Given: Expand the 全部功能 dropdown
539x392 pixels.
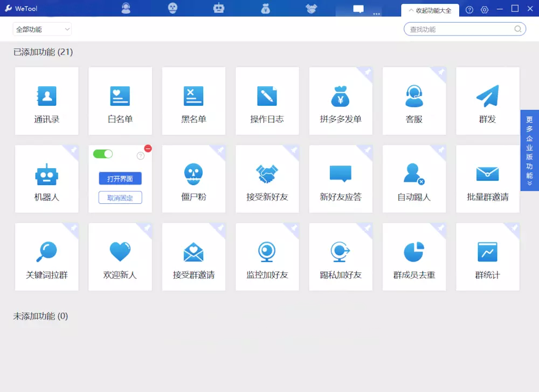Looking at the screenshot, I should pyautogui.click(x=42, y=29).
